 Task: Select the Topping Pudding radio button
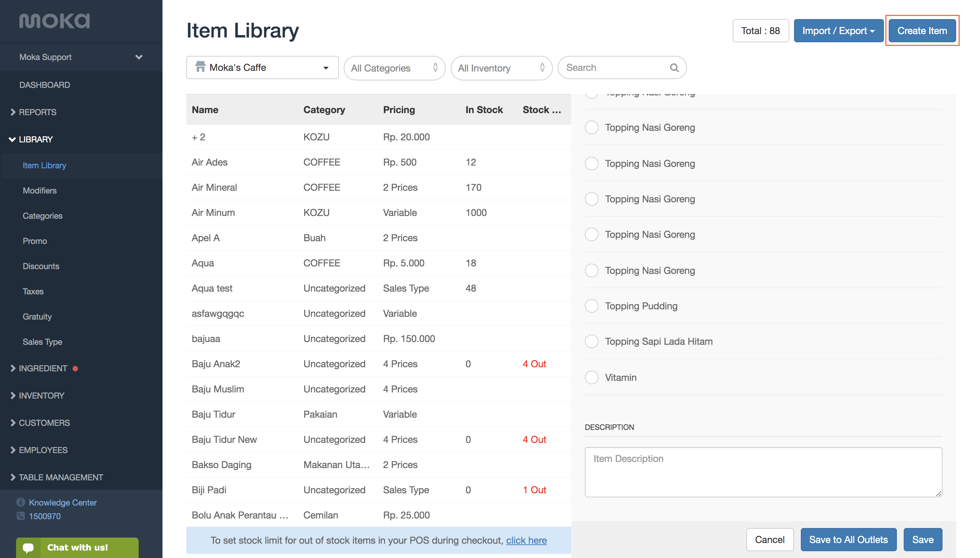[x=592, y=306]
